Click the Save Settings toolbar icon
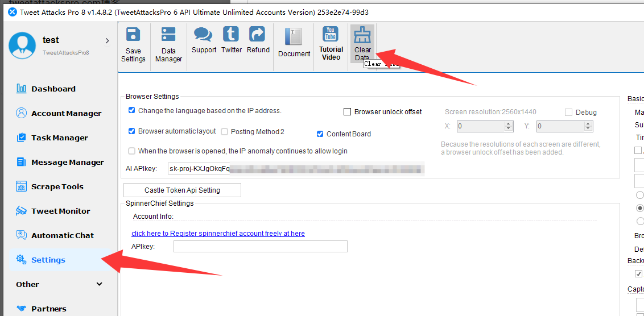The width and height of the screenshot is (644, 316). tap(134, 34)
